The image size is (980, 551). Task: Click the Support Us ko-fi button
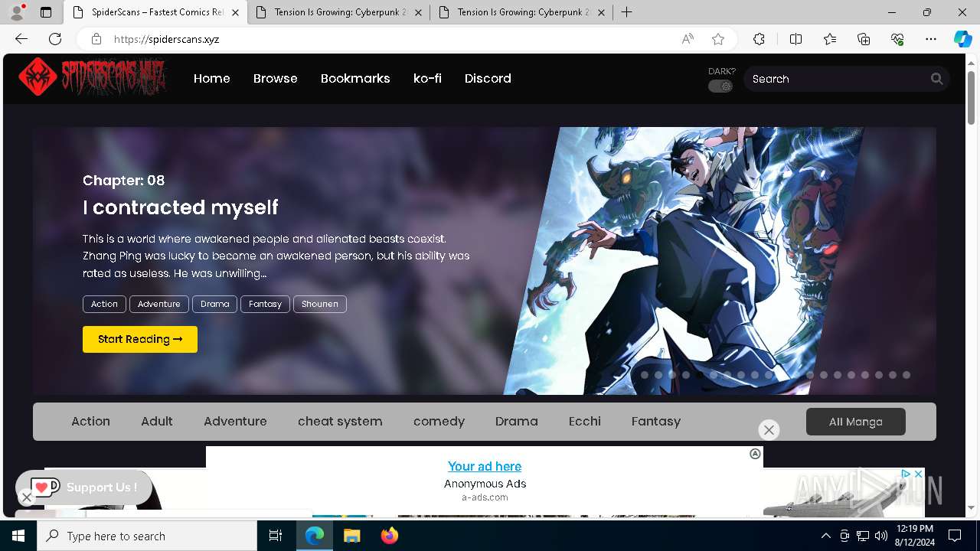pyautogui.click(x=84, y=487)
